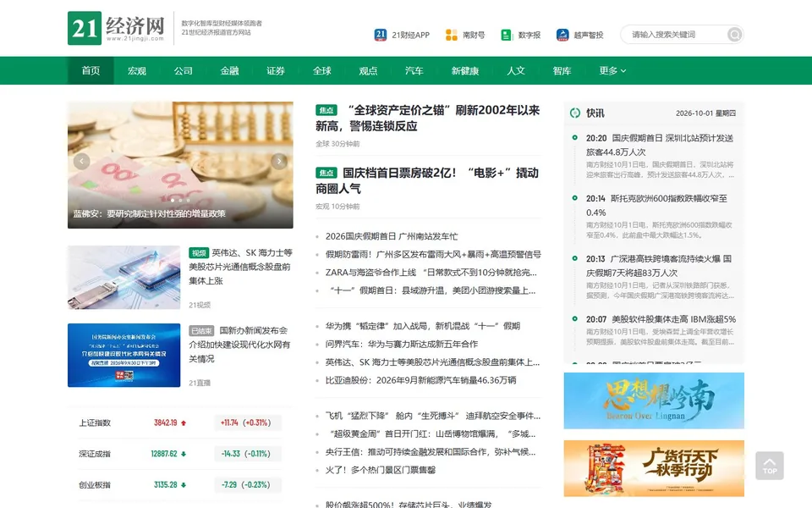Open the 英伟达、SK海力士 video headline
The width and height of the screenshot is (812, 508).
tap(240, 267)
